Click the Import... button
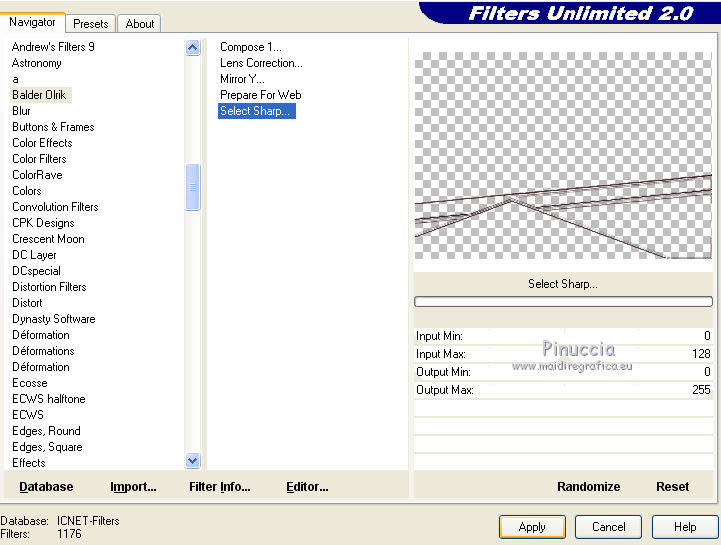Screen dimensions: 721x545 coord(133,487)
